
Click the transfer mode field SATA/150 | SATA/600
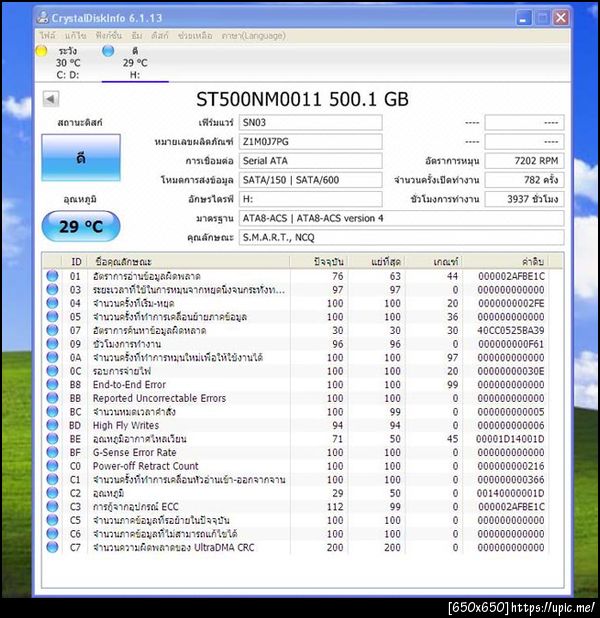(x=310, y=180)
